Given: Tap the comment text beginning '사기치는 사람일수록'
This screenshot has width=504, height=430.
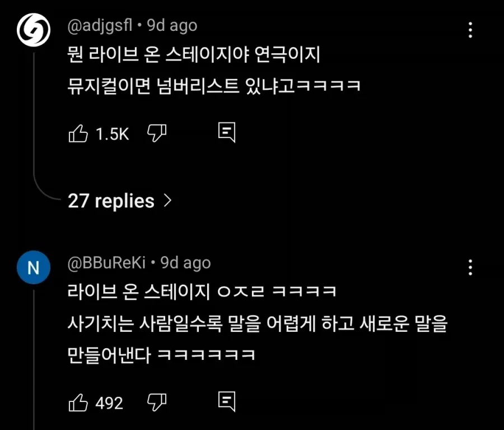Looking at the screenshot, I should pos(258,324).
